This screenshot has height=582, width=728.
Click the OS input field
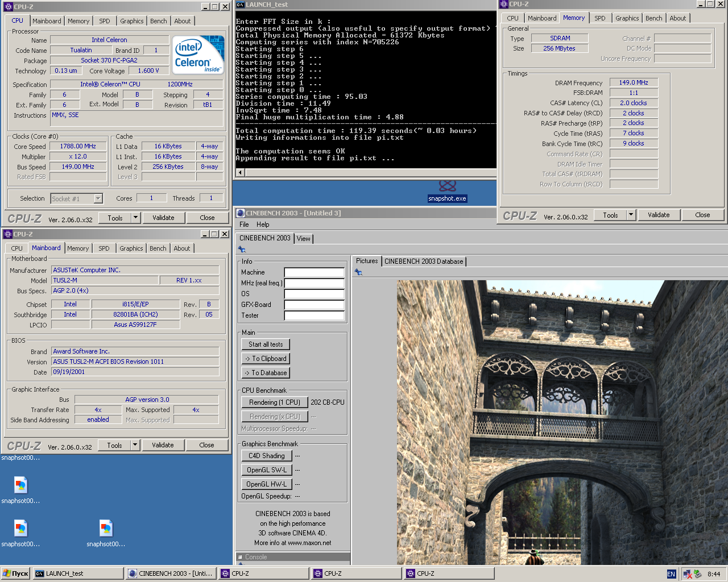(x=315, y=294)
